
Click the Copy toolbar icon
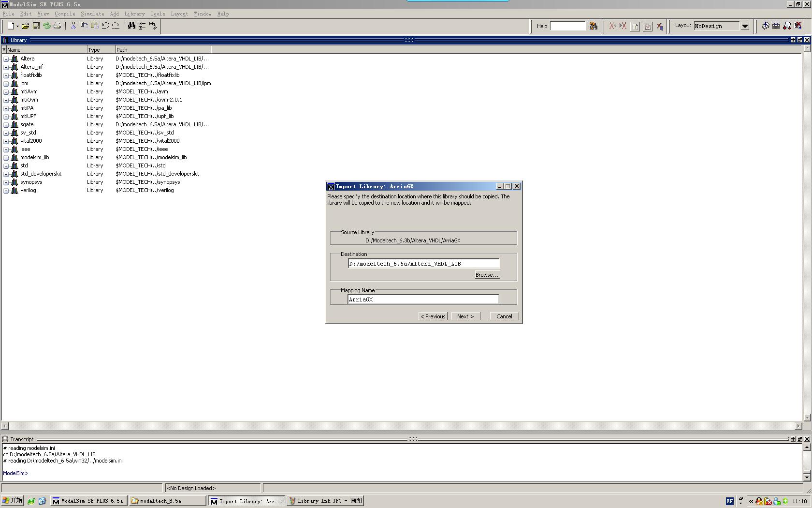(84, 26)
